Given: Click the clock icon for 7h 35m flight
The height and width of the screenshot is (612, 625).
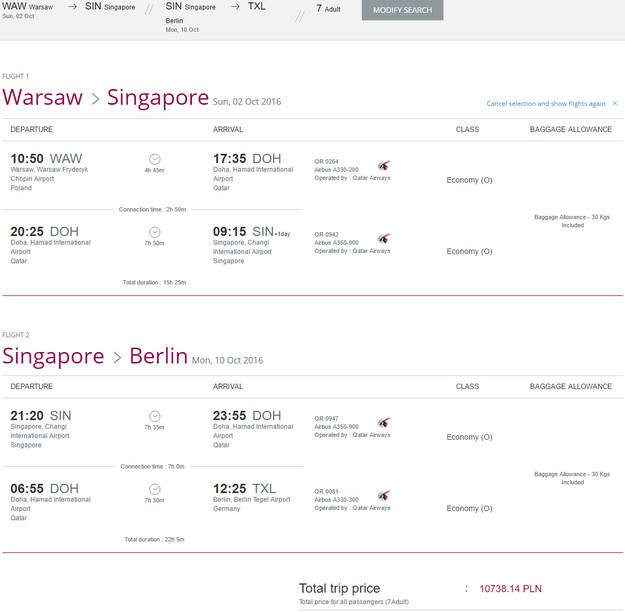Looking at the screenshot, I should tap(155, 416).
